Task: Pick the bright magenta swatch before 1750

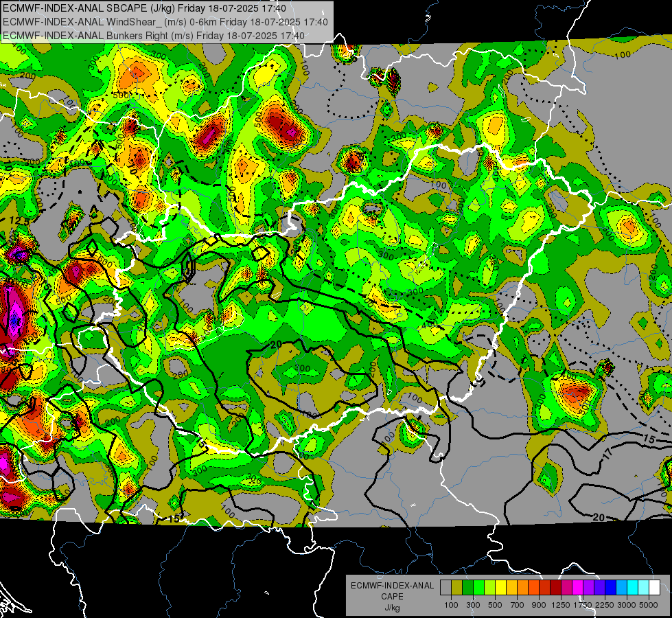Action: (578, 588)
